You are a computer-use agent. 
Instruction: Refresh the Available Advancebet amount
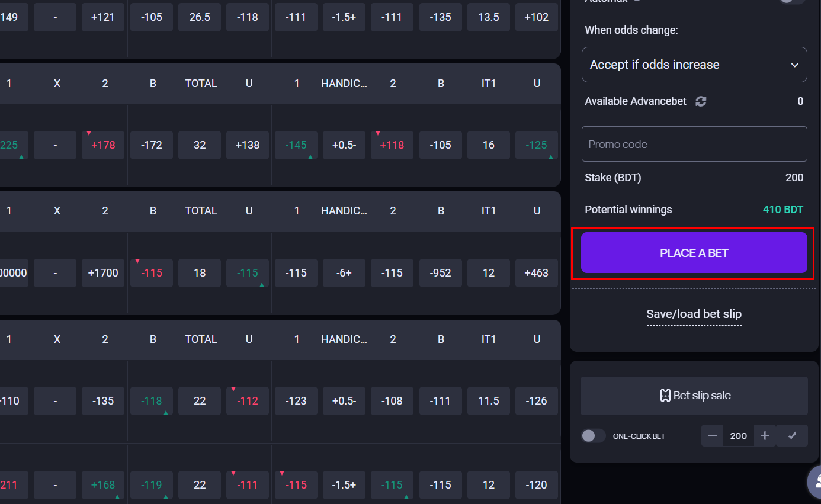coord(701,101)
